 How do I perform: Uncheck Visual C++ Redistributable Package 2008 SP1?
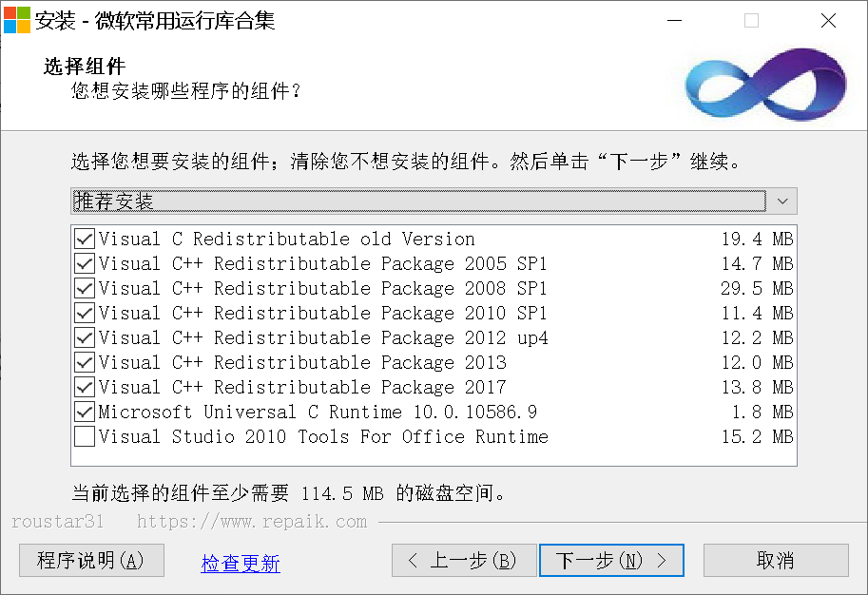[85, 288]
